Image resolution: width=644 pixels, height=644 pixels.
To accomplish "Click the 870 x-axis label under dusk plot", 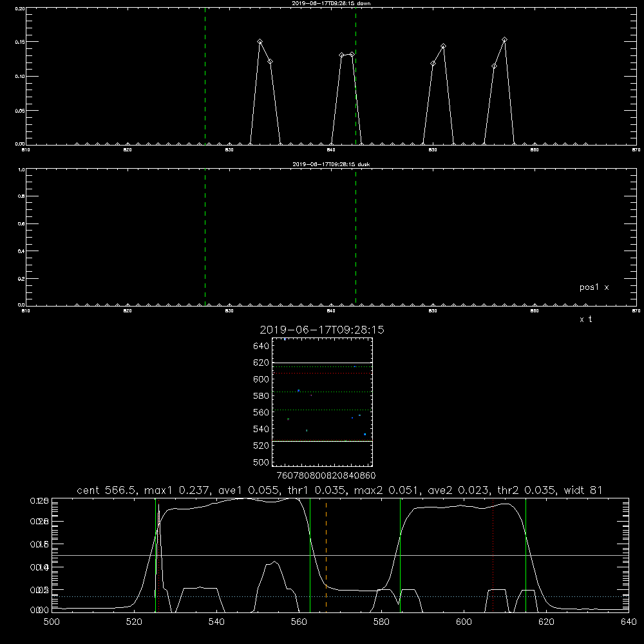I will click(636, 311).
